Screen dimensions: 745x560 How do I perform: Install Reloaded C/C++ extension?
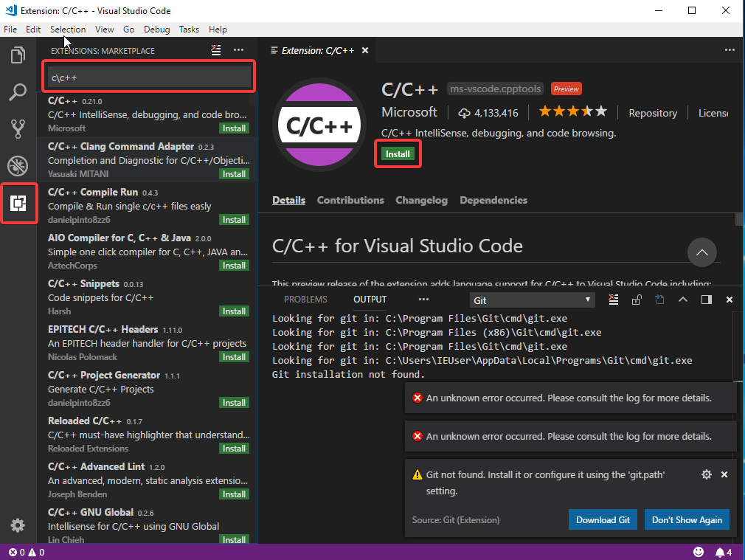[x=235, y=449]
